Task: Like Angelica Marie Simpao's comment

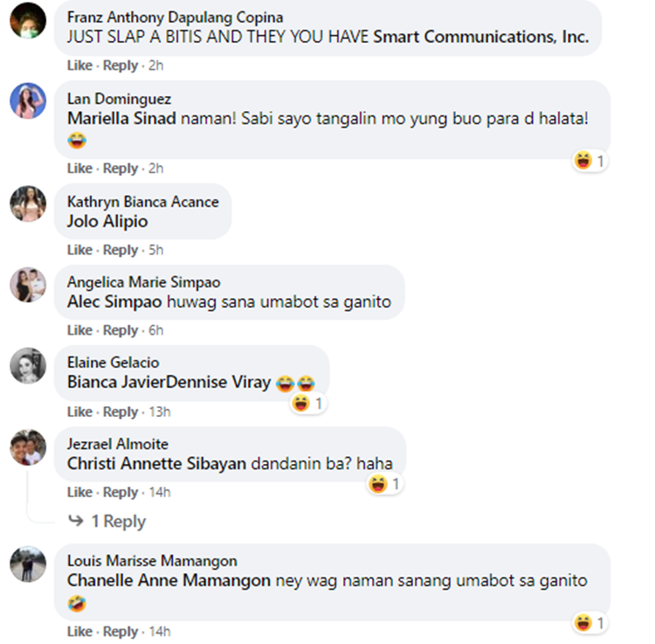Action: coord(79,330)
